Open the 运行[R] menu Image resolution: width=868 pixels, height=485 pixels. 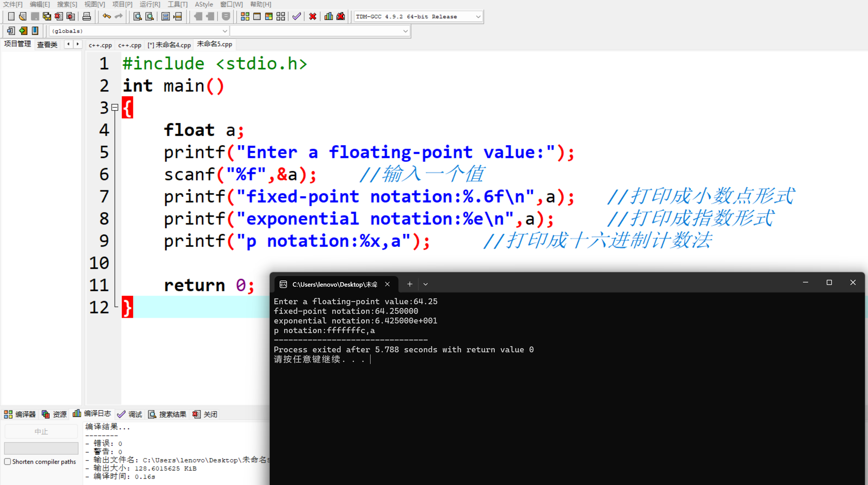click(x=150, y=4)
